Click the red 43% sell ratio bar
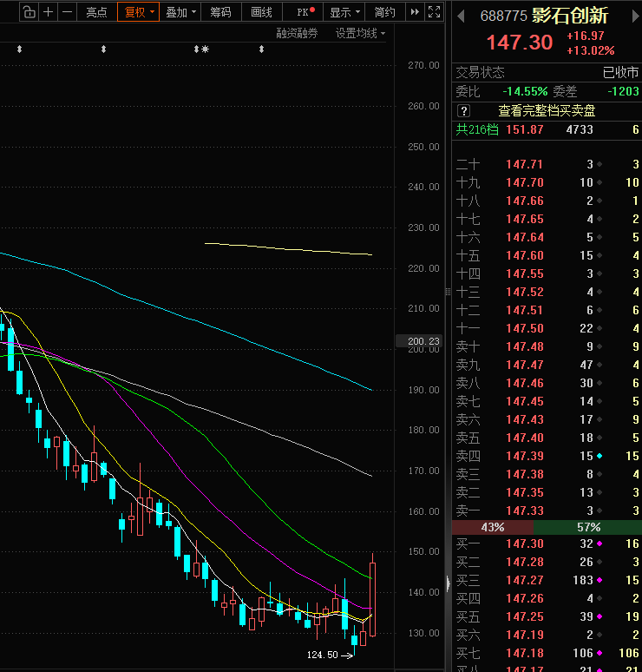 click(493, 527)
